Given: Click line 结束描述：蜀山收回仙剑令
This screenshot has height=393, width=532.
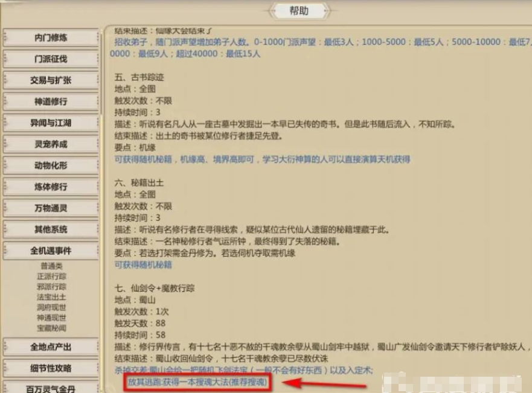Looking at the screenshot, I should [x=221, y=359].
